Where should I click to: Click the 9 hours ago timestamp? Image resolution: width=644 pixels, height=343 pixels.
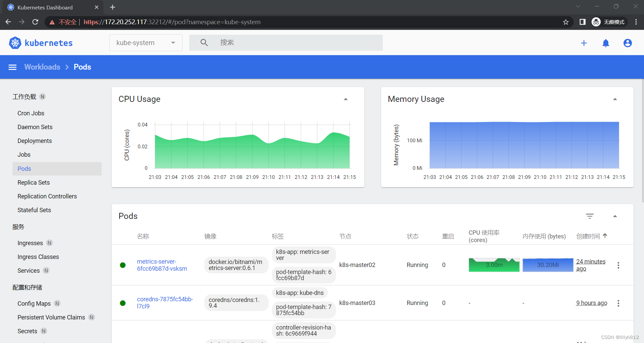591,303
